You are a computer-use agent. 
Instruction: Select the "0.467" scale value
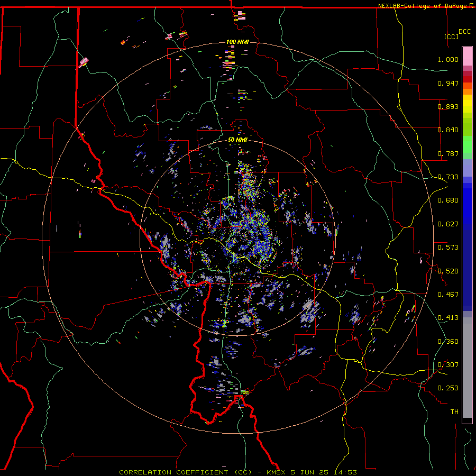[448, 295]
